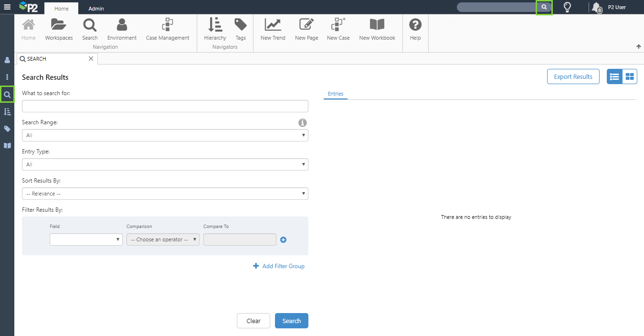
Task: Click the Search Range info icon
Action: click(x=302, y=123)
